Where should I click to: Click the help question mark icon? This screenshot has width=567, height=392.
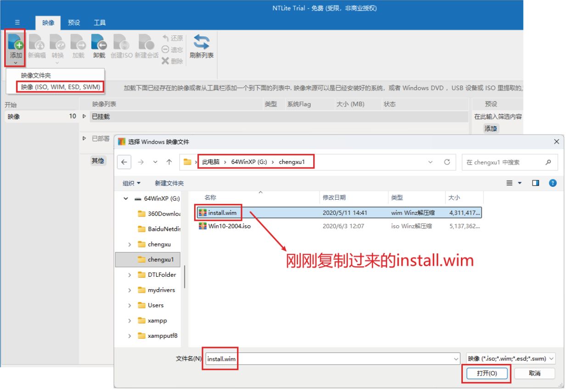553,183
